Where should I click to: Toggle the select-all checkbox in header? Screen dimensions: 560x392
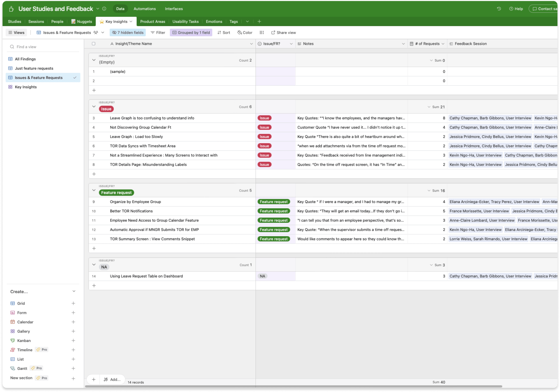[x=94, y=44]
